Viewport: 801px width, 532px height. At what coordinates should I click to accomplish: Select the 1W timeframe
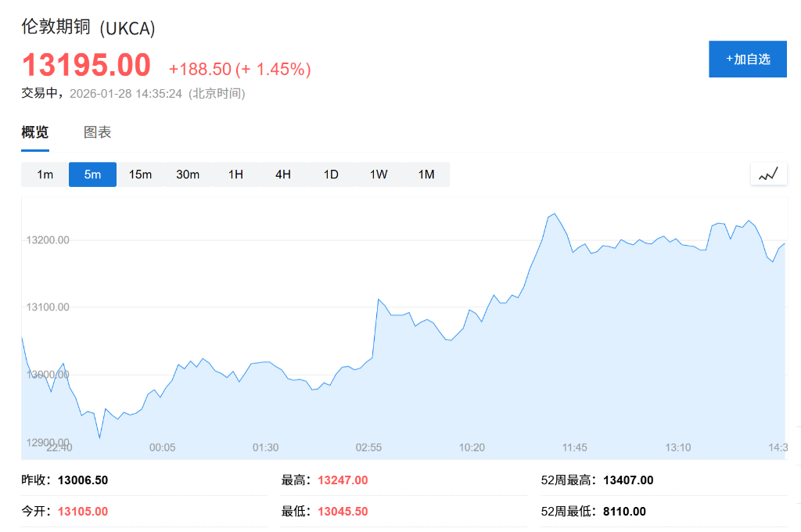pyautogui.click(x=378, y=174)
